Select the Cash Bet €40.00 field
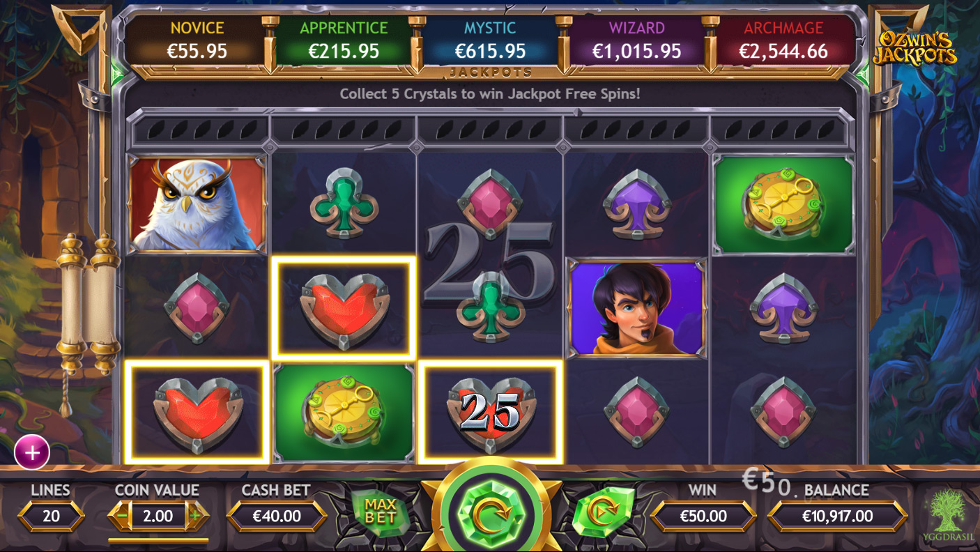 pyautogui.click(x=277, y=516)
